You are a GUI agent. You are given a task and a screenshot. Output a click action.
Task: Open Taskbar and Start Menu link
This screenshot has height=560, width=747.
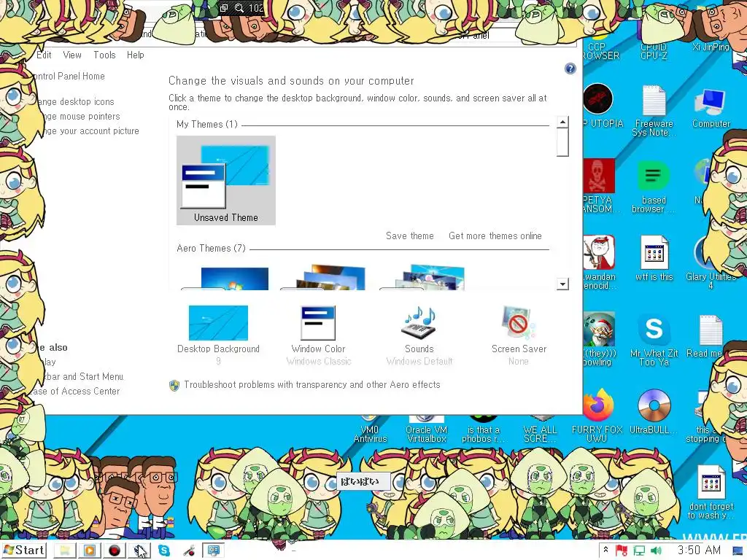click(83, 377)
